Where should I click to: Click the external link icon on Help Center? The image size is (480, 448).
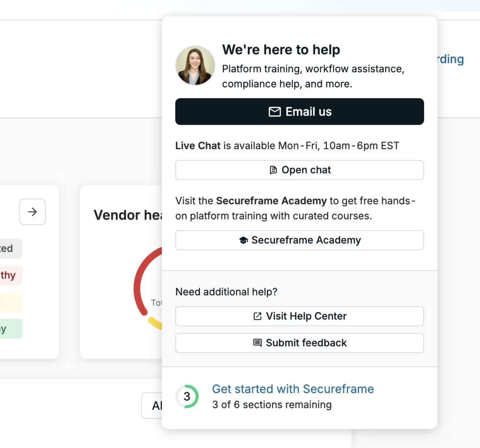click(257, 316)
